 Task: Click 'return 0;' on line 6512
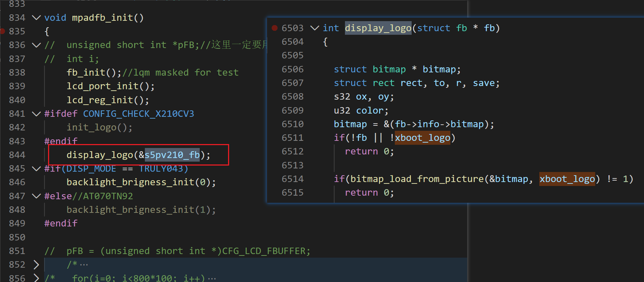coord(369,152)
